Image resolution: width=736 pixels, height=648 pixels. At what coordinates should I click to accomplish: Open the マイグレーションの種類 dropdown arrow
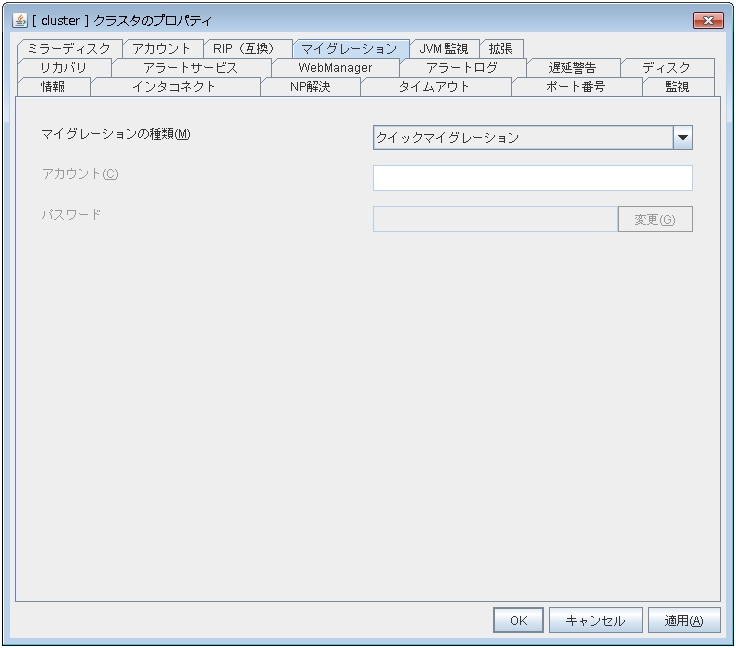[682, 138]
